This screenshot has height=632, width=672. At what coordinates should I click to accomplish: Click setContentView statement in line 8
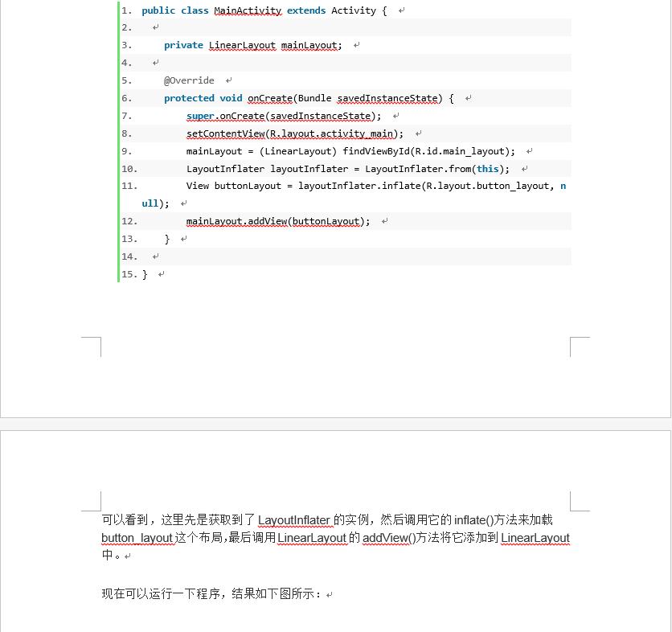click(295, 133)
